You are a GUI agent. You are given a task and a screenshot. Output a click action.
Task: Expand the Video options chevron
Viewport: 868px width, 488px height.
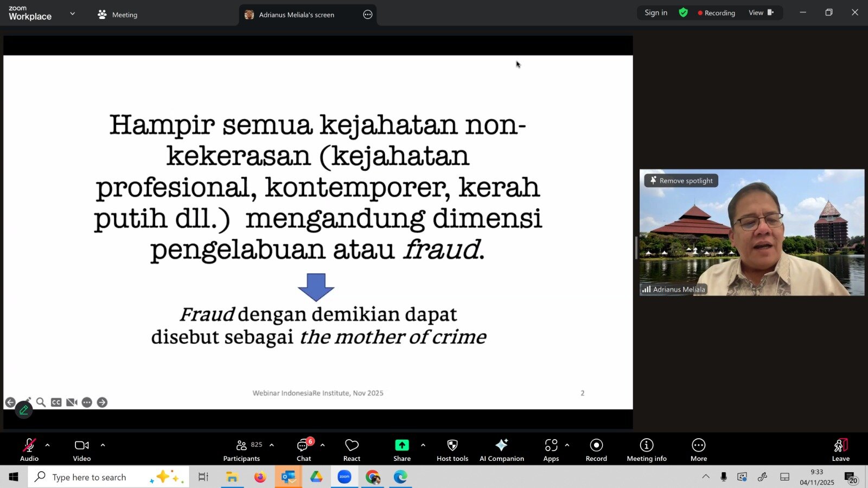click(103, 447)
